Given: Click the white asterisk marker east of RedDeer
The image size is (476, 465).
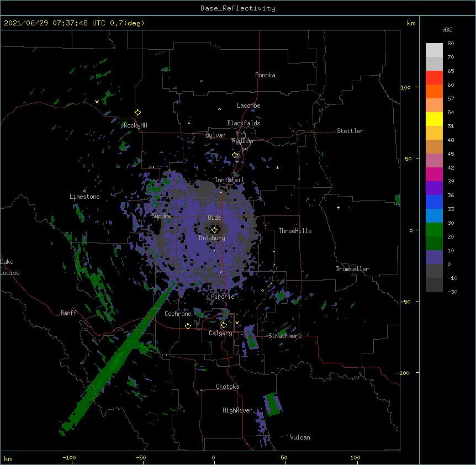Looking at the screenshot, I should coord(277,167).
